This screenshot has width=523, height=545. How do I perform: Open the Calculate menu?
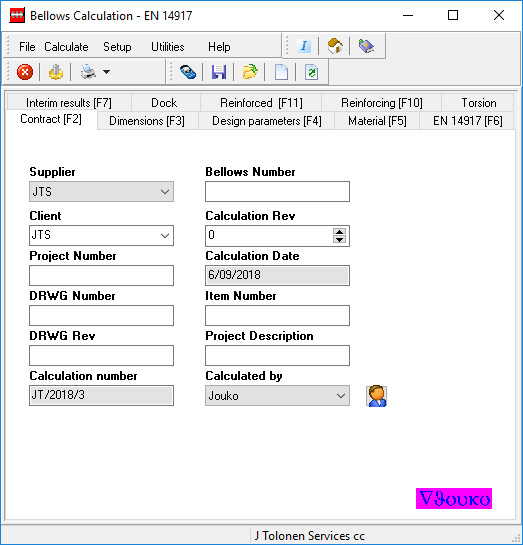[x=66, y=47]
